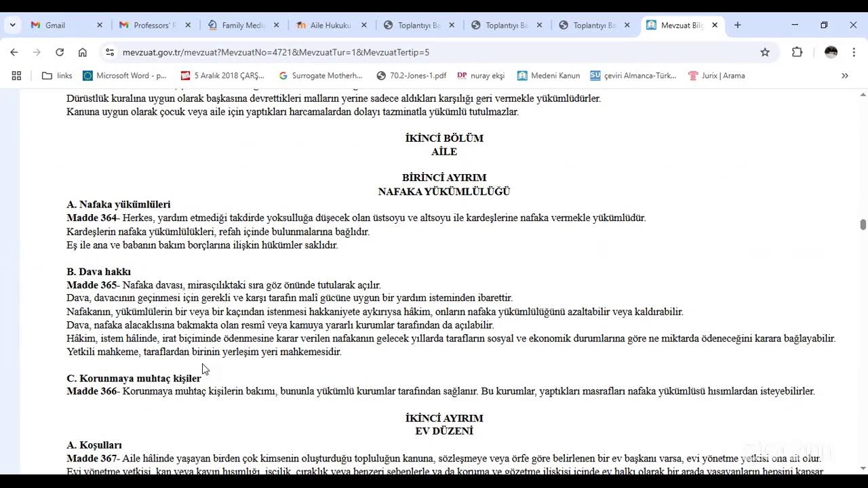Reload the current page

click(60, 52)
